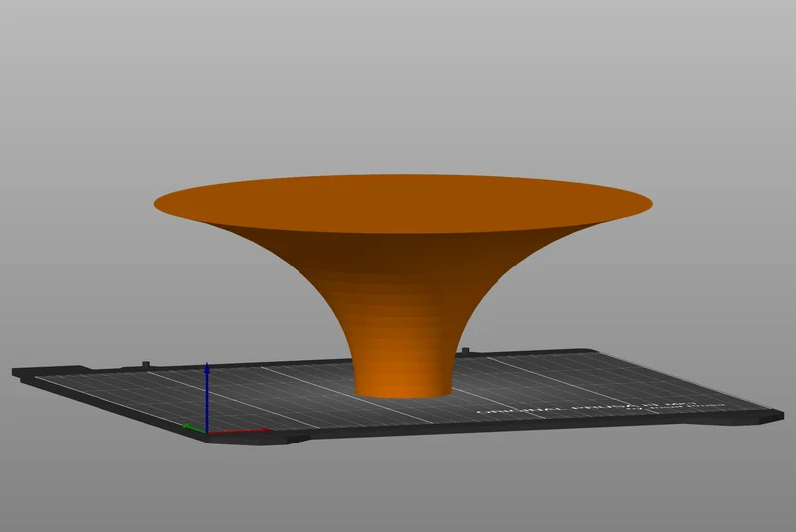Click the red X axis arrow
This screenshot has height=532, width=796.
[239, 431]
